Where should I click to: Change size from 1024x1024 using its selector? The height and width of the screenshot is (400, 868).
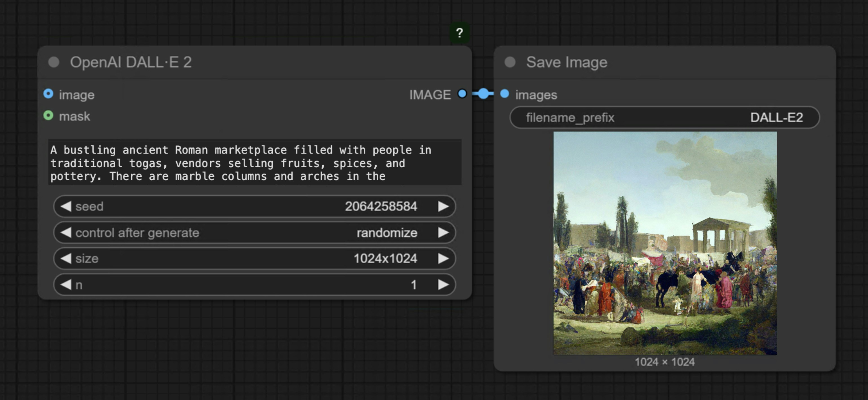coord(385,259)
